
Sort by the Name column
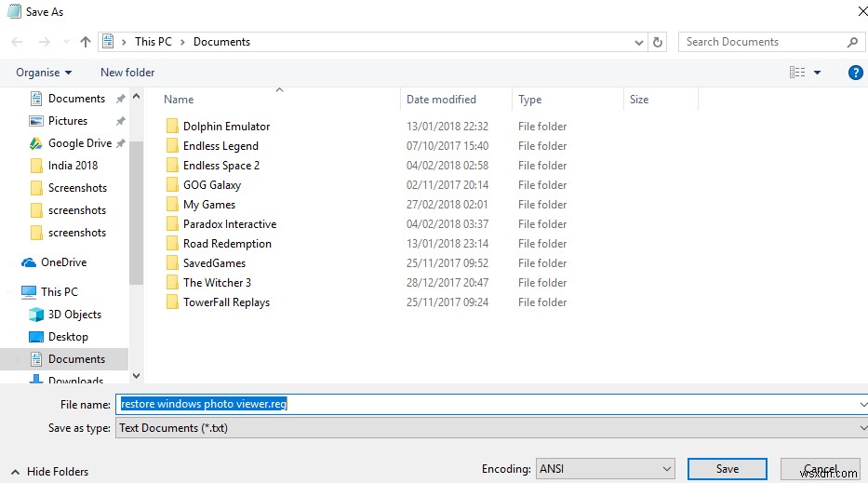(x=179, y=100)
